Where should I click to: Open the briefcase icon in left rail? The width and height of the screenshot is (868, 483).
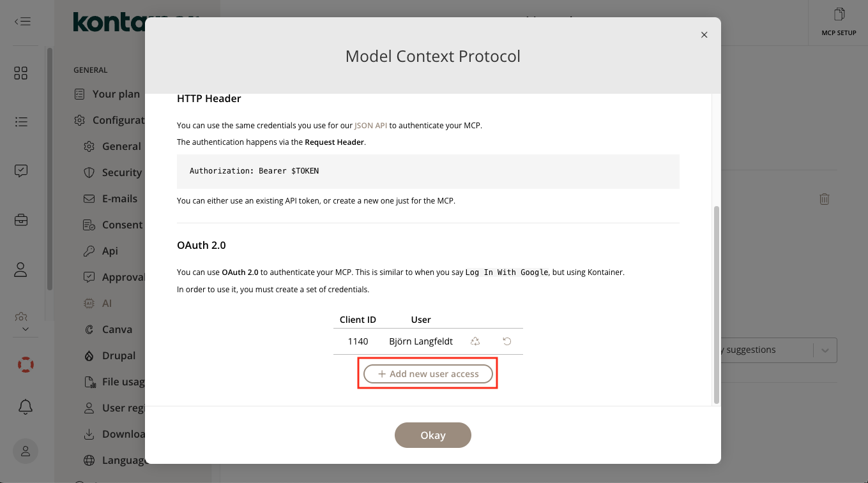21,220
